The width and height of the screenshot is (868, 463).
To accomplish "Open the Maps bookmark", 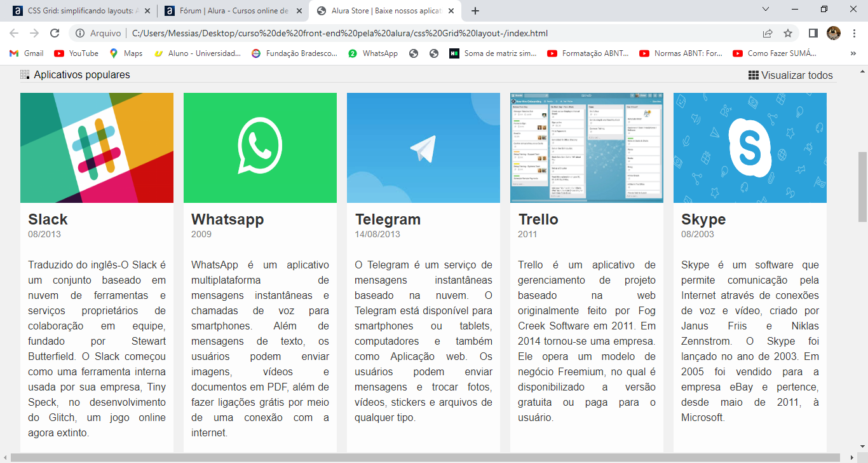I will (126, 53).
